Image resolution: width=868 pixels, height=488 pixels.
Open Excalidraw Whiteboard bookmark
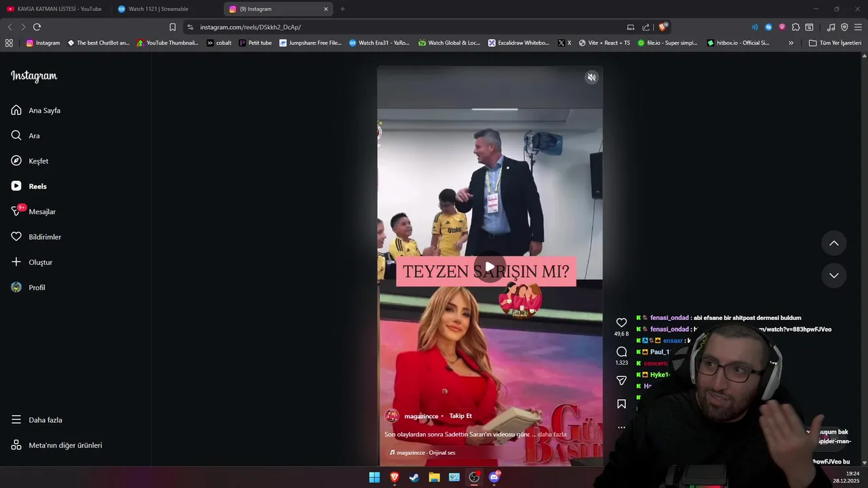point(519,43)
